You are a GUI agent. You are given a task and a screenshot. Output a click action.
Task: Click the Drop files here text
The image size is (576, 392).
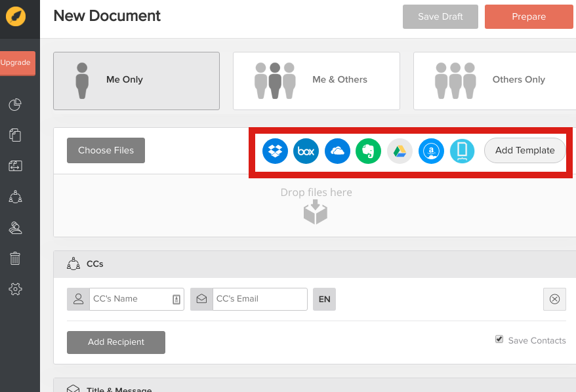[x=316, y=192]
